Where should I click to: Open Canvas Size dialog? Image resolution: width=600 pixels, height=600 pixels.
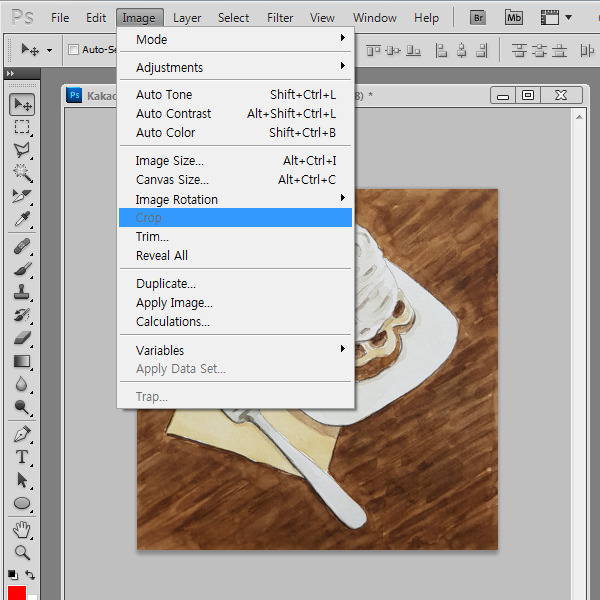coord(235,180)
